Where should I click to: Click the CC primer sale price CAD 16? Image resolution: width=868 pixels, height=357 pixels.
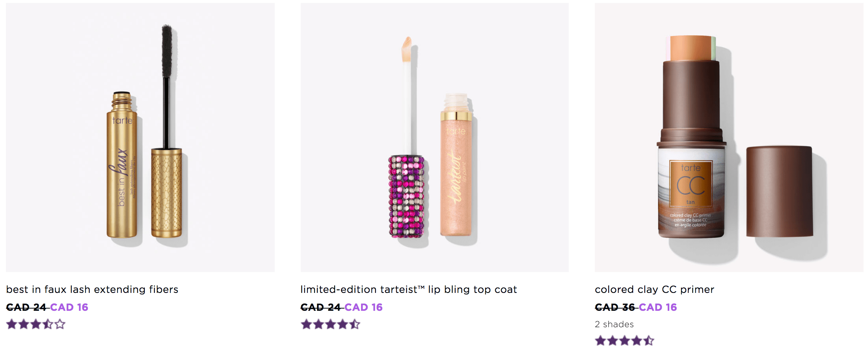tap(658, 307)
